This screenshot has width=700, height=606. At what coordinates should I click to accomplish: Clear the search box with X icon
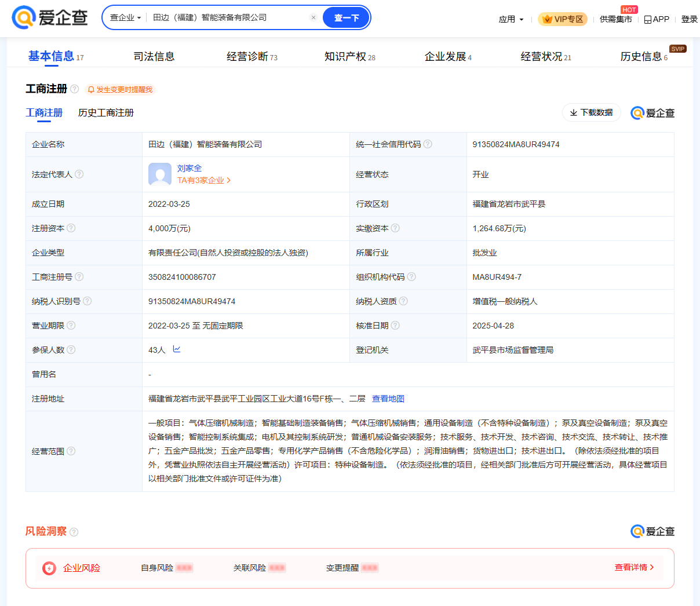[x=313, y=18]
